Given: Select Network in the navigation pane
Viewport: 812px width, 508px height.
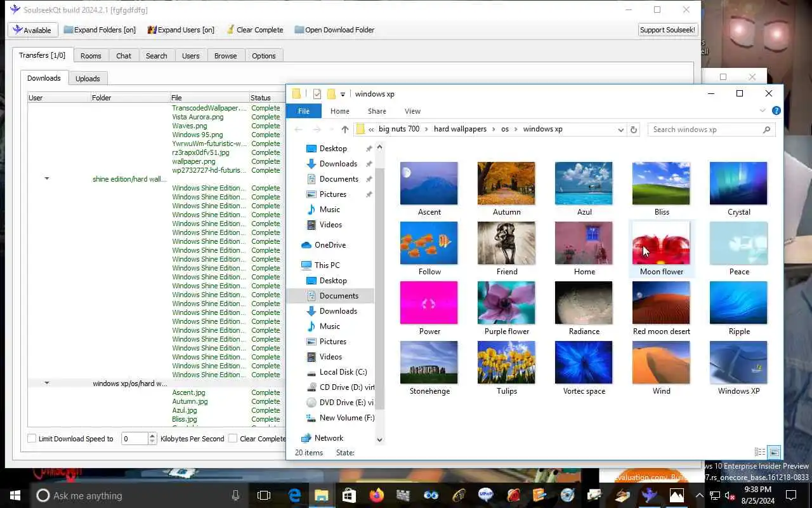Looking at the screenshot, I should 329,438.
